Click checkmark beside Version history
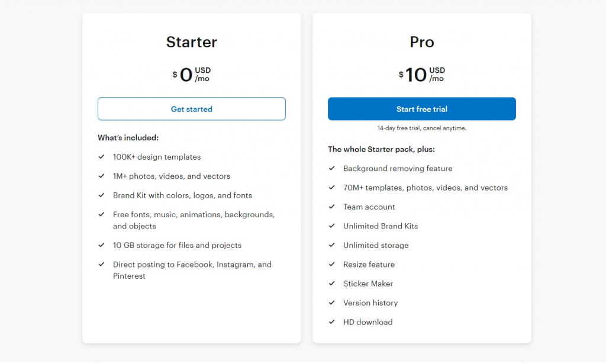The width and height of the screenshot is (606, 364). (332, 302)
